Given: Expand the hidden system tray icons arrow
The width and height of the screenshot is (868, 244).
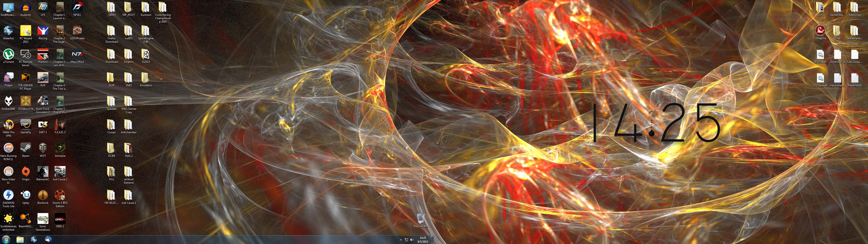Looking at the screenshot, I should point(401,240).
